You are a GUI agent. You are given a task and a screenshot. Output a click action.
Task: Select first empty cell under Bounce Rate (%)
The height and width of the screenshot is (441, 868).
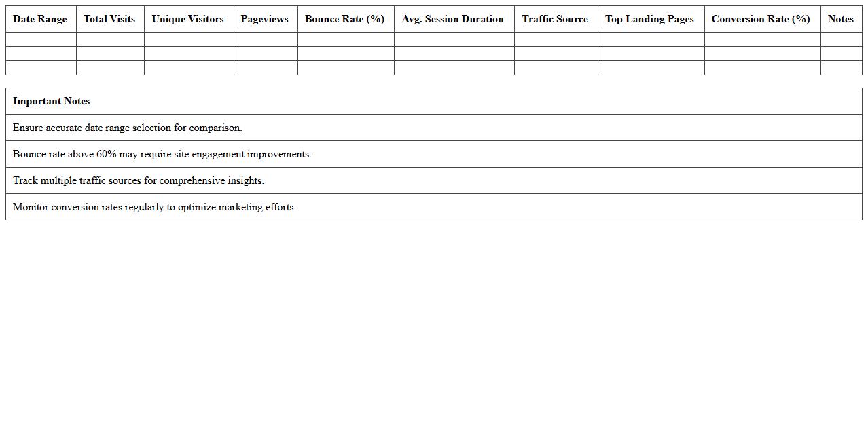click(345, 39)
